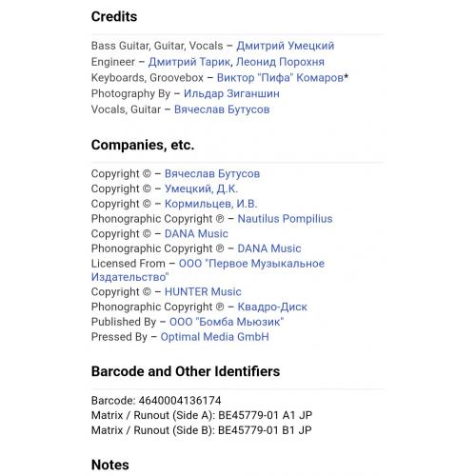Open DANA Music copyright © link
This screenshot has height=476, width=476.
tap(196, 233)
